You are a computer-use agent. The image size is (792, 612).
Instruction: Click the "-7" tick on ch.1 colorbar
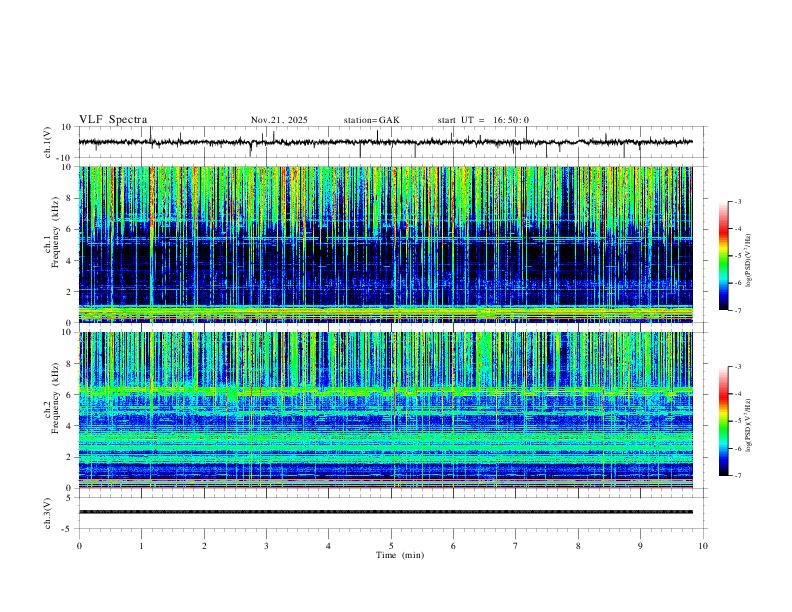738,311
